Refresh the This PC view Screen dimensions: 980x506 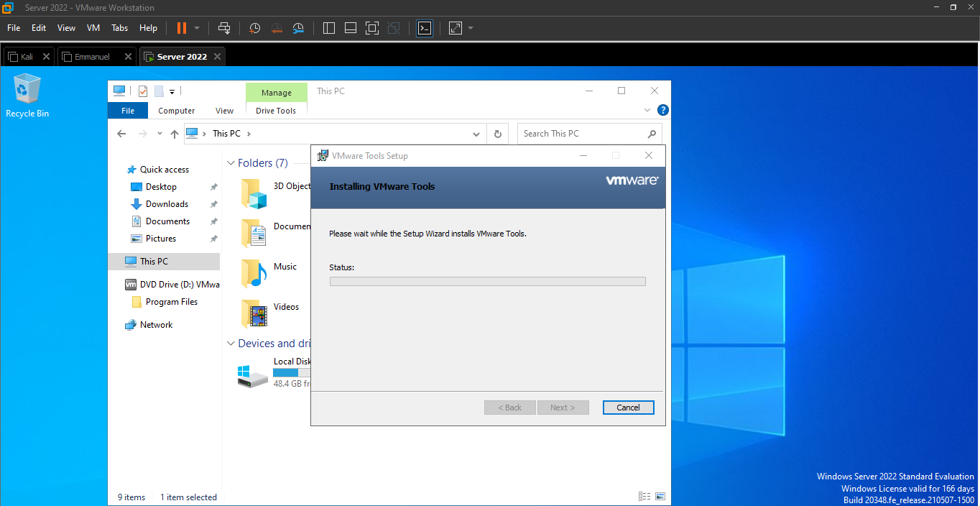click(x=497, y=134)
